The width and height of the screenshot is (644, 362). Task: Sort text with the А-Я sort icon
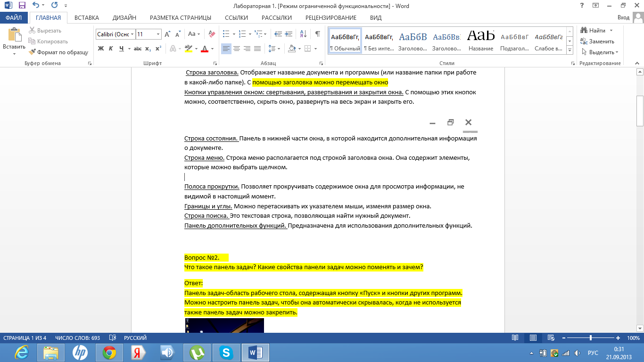303,34
